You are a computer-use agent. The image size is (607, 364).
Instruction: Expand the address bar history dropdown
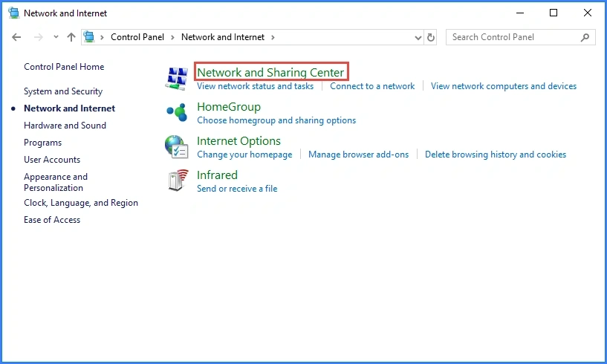point(418,38)
